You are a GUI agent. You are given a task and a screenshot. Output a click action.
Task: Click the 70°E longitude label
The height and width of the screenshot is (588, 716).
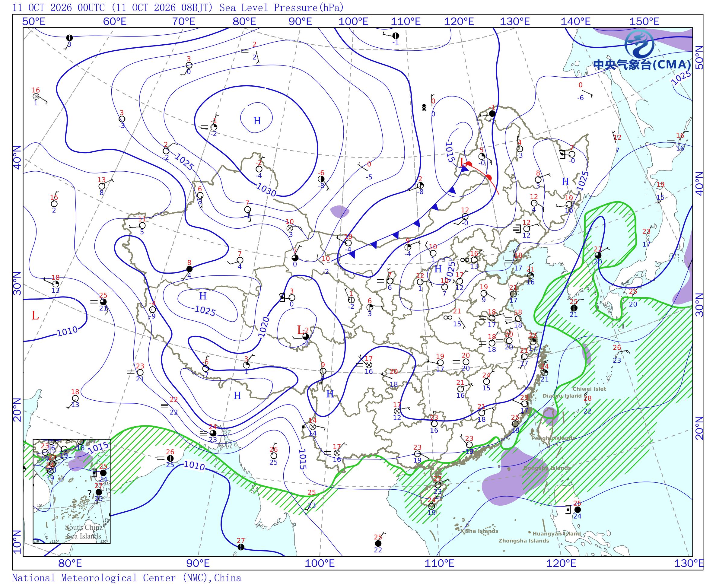183,22
